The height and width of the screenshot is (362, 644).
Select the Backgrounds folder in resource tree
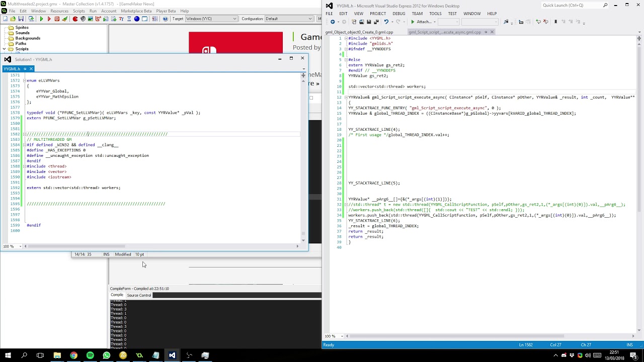tap(28, 38)
